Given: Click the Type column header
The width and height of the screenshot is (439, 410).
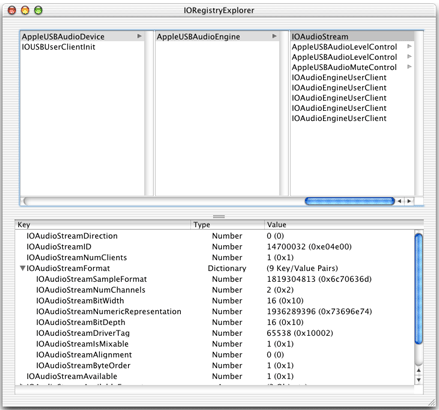Looking at the screenshot, I should pos(228,225).
